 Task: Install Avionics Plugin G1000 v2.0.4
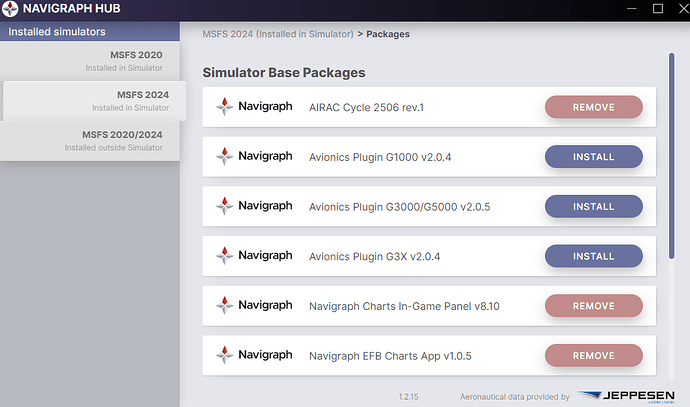593,156
